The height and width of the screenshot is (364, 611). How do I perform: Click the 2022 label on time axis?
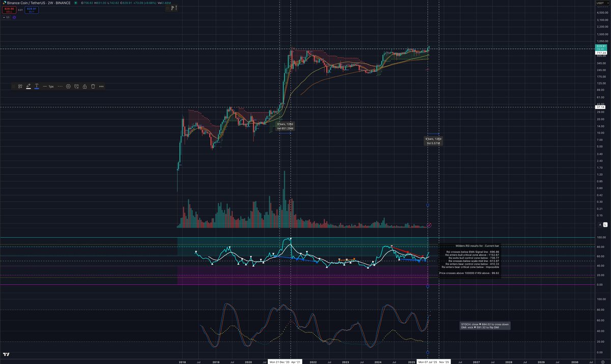[x=313, y=361]
